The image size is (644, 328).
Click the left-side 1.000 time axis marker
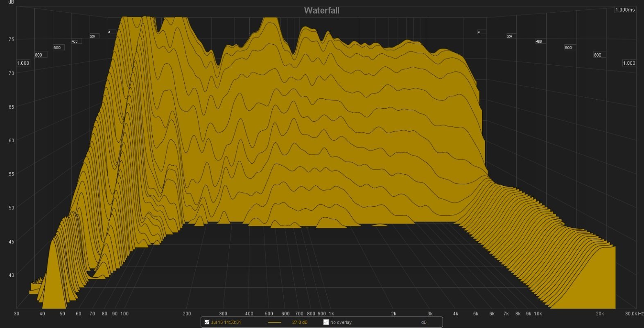point(23,63)
